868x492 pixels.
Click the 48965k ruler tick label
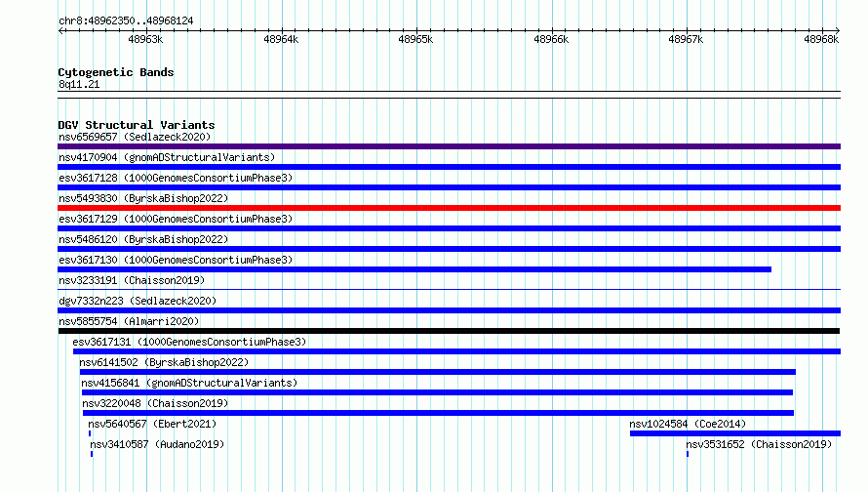pyautogui.click(x=415, y=39)
